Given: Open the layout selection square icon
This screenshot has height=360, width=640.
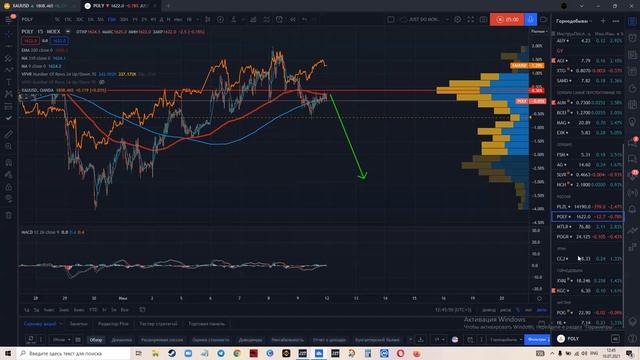Looking at the screenshot, I should [x=391, y=20].
